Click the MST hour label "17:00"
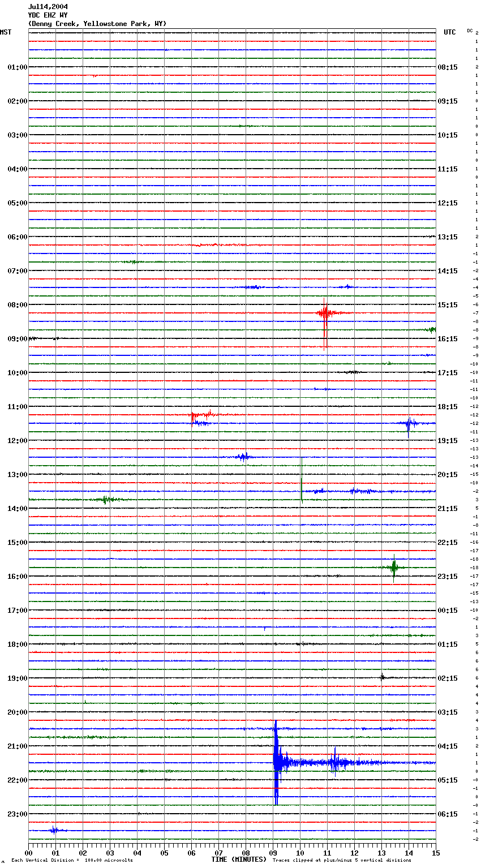Image resolution: width=481 pixels, height=868 pixels. [18, 611]
